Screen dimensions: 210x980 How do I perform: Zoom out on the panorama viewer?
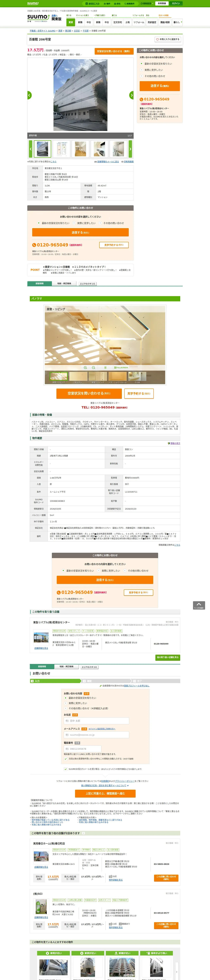(93, 367)
